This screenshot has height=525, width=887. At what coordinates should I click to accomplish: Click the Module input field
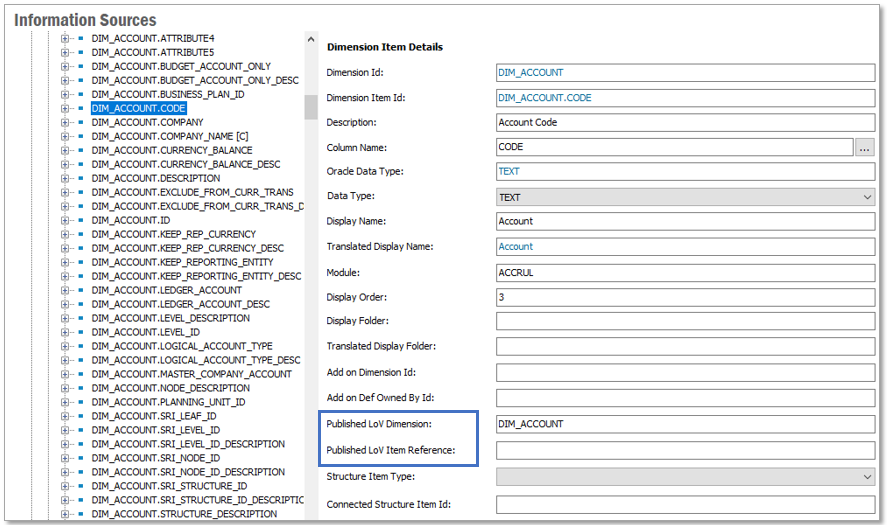click(685, 272)
